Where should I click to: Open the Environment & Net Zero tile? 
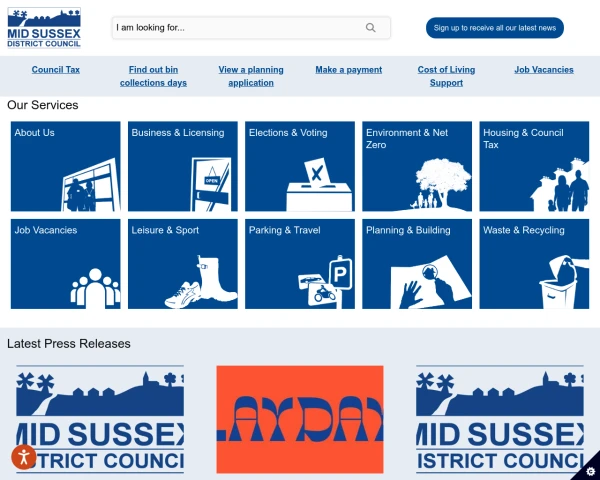click(417, 166)
